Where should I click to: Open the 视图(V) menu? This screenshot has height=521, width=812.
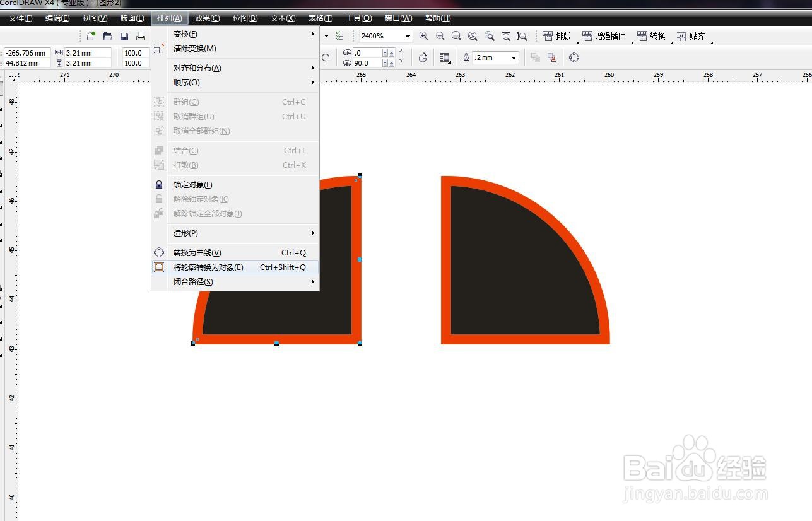(x=95, y=18)
